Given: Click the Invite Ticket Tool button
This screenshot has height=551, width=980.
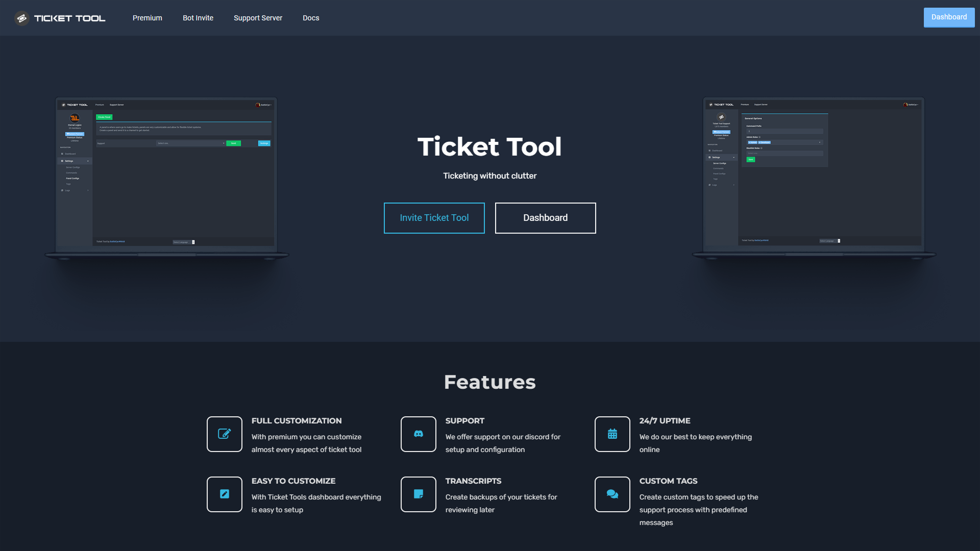Looking at the screenshot, I should coord(434,218).
